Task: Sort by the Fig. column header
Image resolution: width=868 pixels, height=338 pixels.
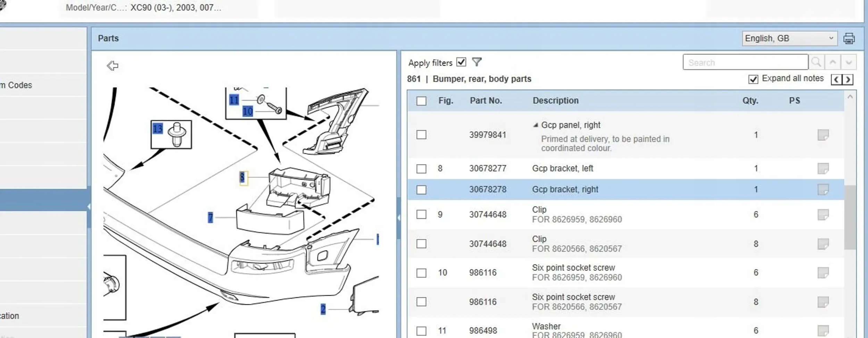Action: point(446,101)
